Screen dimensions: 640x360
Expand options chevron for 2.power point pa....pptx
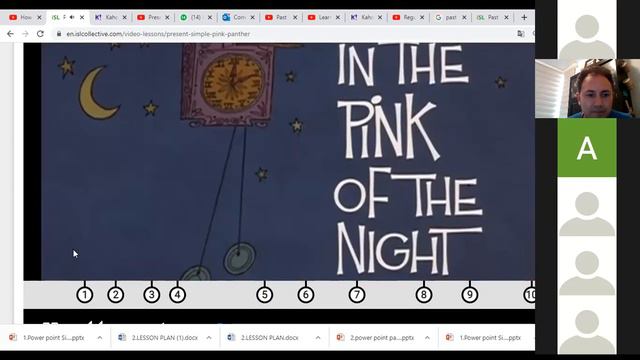click(x=427, y=338)
